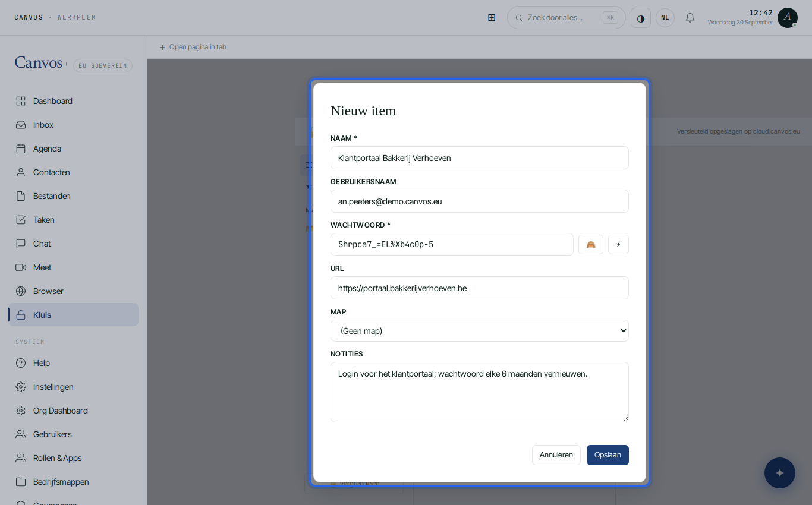The image size is (812, 505).
Task: Switch language with the NL button
Action: [x=665, y=18]
